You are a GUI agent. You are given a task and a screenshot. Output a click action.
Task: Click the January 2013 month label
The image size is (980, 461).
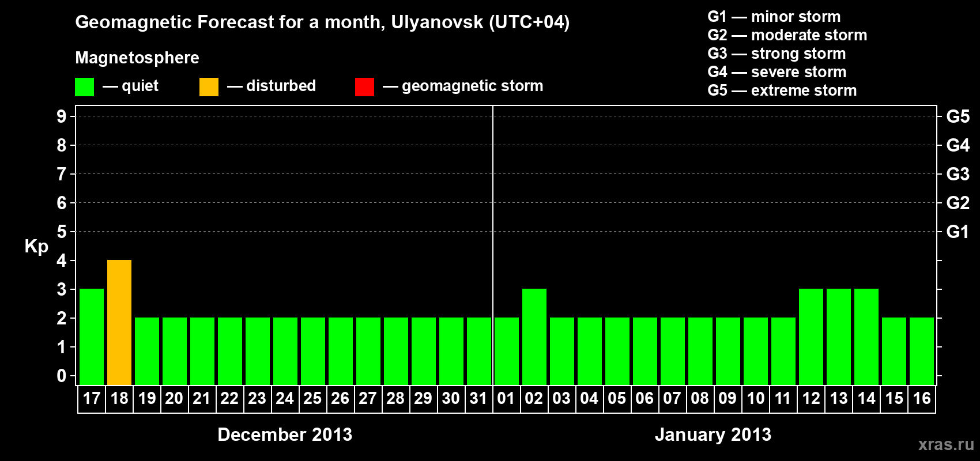click(713, 434)
